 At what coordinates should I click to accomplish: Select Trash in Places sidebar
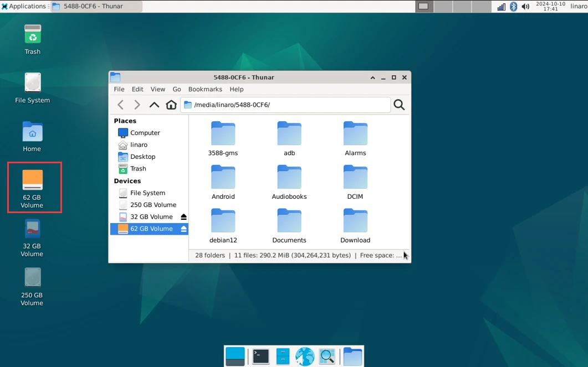[149, 169]
